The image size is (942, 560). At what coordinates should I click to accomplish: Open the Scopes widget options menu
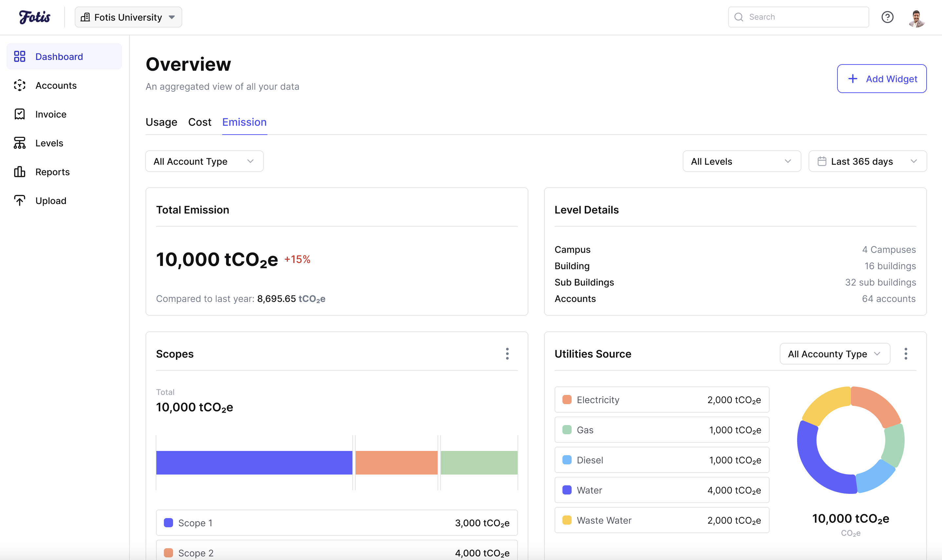coord(508,354)
